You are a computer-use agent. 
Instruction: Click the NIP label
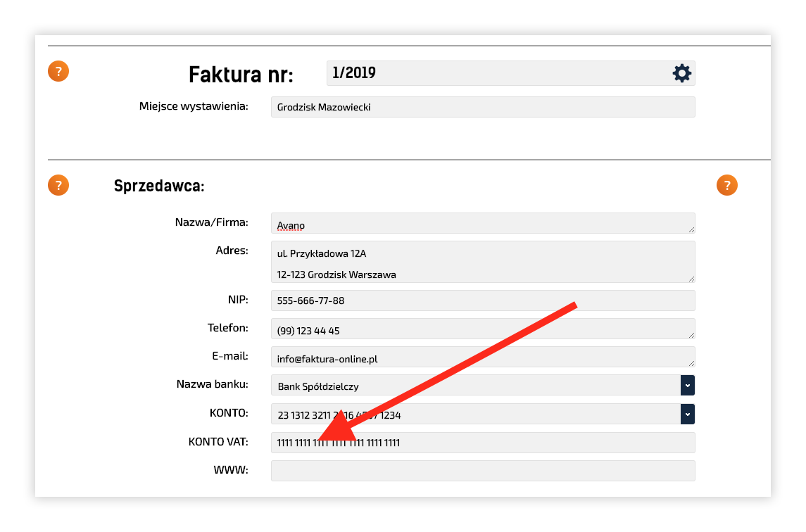pyautogui.click(x=238, y=299)
